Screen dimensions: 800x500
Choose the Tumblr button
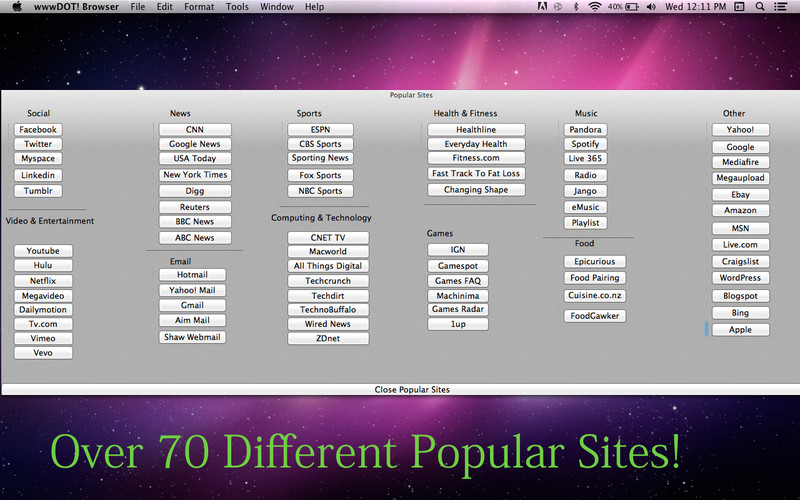38,191
